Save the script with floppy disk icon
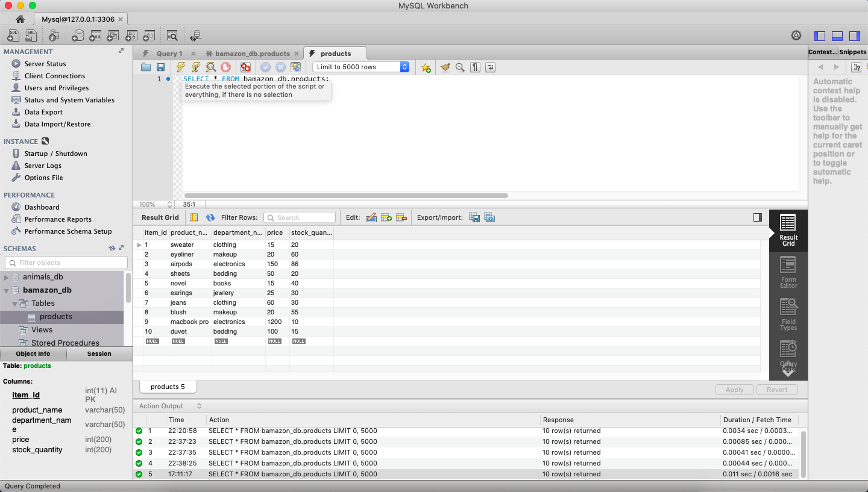Viewport: 868px width, 492px height. pyautogui.click(x=160, y=67)
